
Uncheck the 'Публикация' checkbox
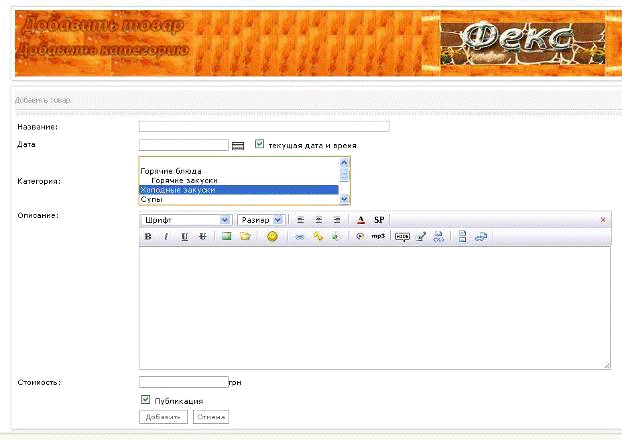147,400
